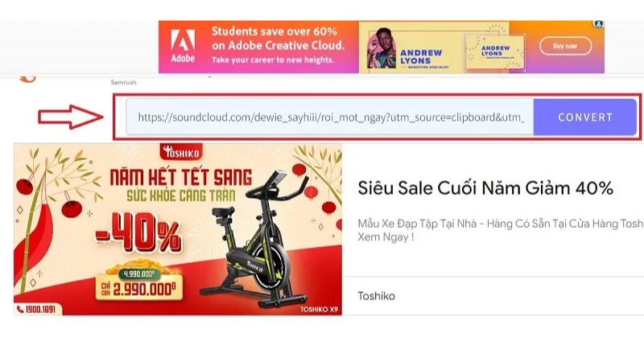644x362 pixels.
Task: Click the small Andrew Lyons card in the banner
Action: (495, 52)
